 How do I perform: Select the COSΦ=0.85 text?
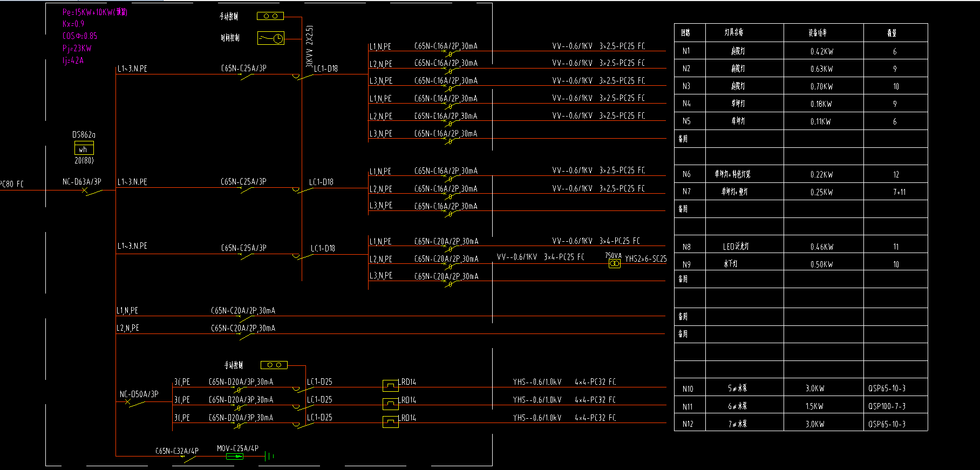pyautogui.click(x=80, y=36)
